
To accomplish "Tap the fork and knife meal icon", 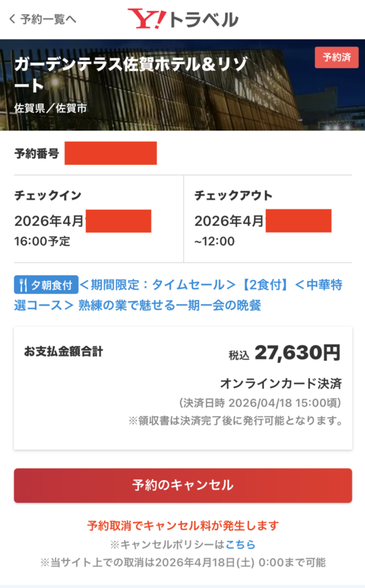I will (x=24, y=284).
